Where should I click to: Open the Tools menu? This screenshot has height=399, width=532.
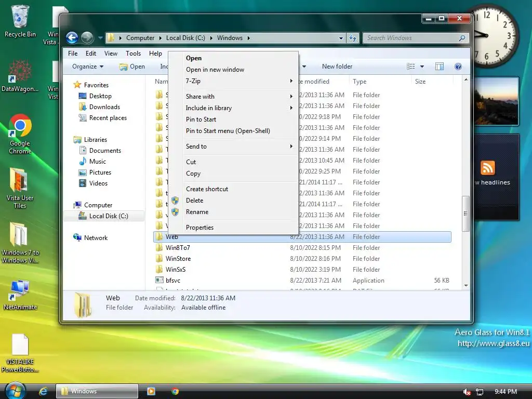pyautogui.click(x=133, y=54)
